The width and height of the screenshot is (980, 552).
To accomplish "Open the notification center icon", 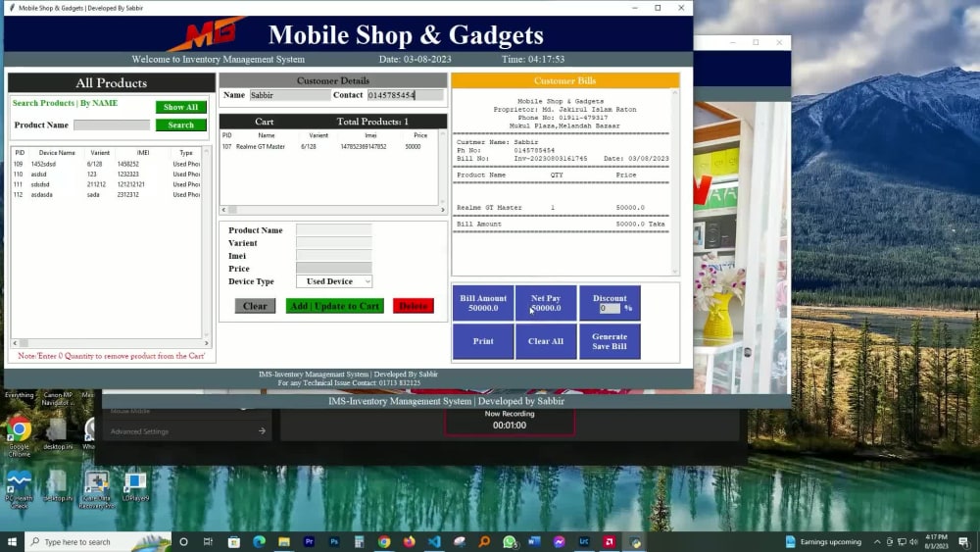I will pos(963,542).
